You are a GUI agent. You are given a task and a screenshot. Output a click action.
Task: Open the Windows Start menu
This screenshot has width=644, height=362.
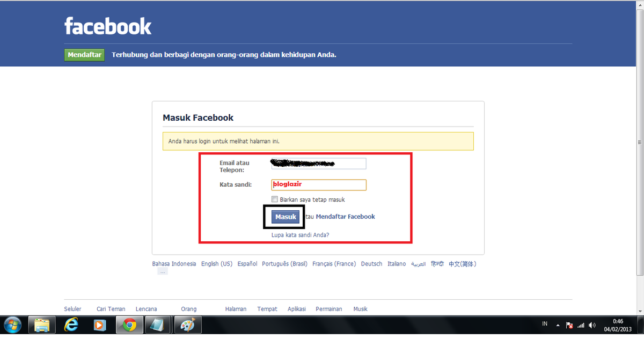click(12, 325)
